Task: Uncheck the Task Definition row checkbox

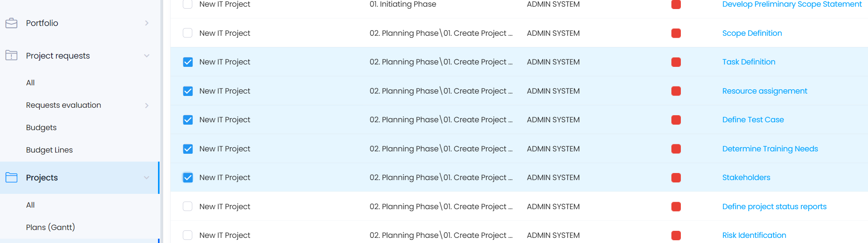Action: coord(188,62)
